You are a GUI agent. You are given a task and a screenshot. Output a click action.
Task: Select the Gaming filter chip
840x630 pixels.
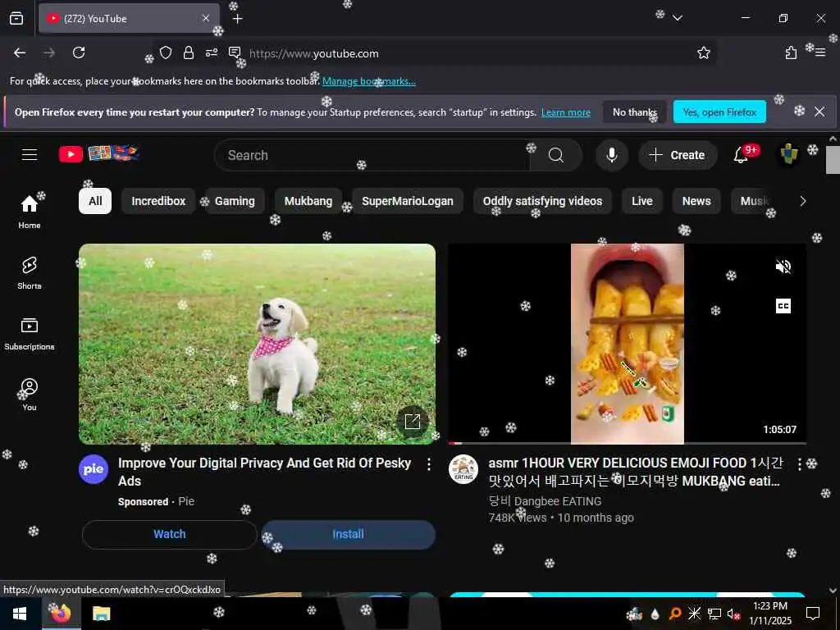235,201
